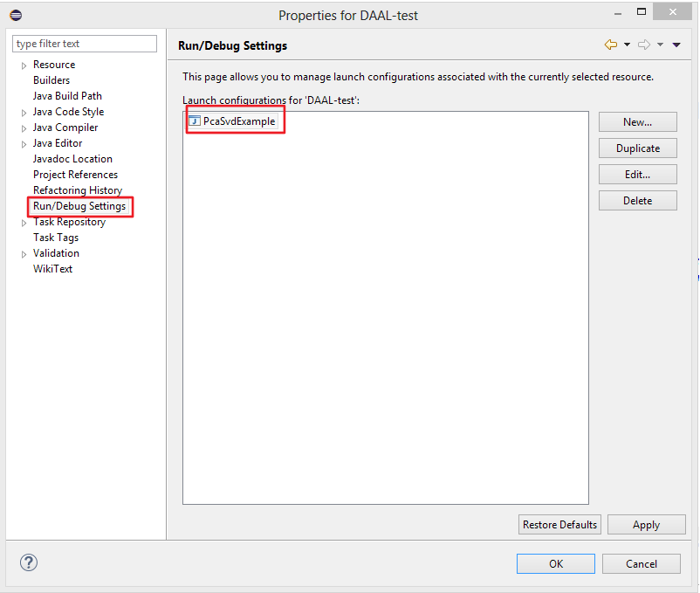Image resolution: width=700 pixels, height=593 pixels.
Task: Click the Duplicate button
Action: pos(637,148)
